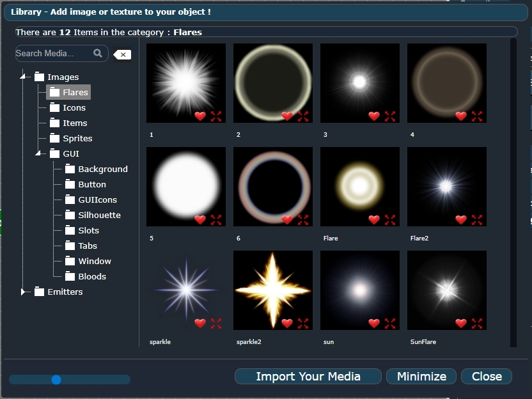Click heart icon on sparkle2 image
This screenshot has height=399, width=532.
[287, 323]
